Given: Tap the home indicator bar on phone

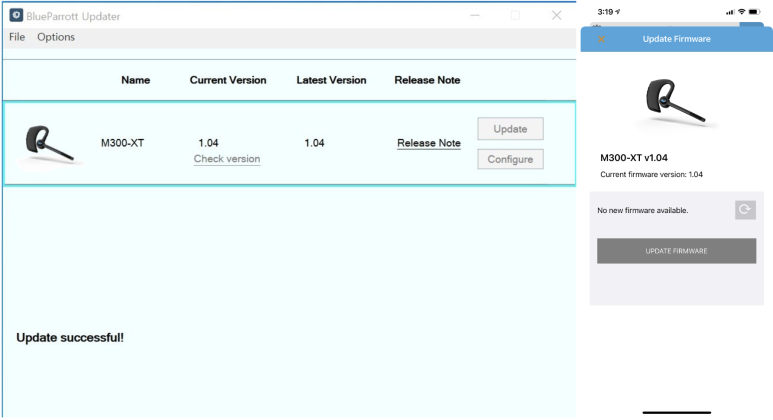Looking at the screenshot, I should [676, 412].
